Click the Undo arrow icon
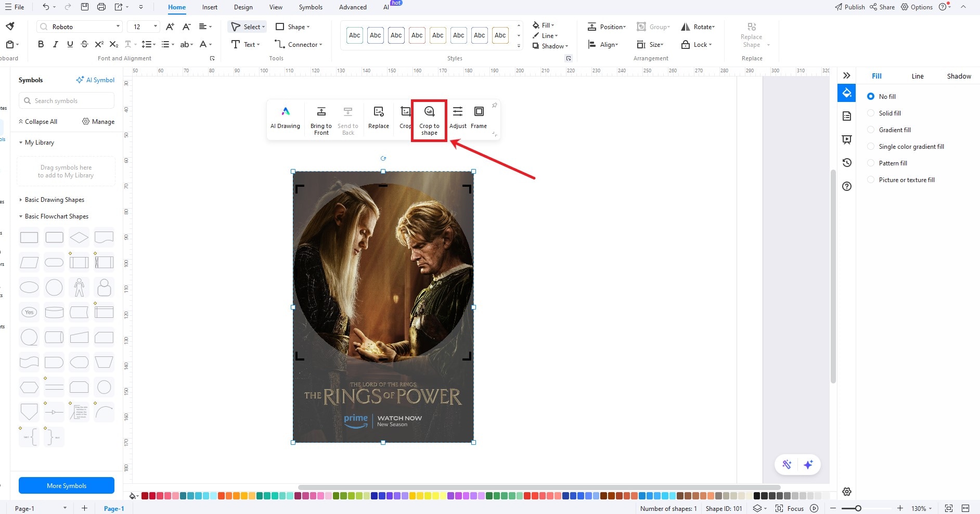 click(x=46, y=7)
